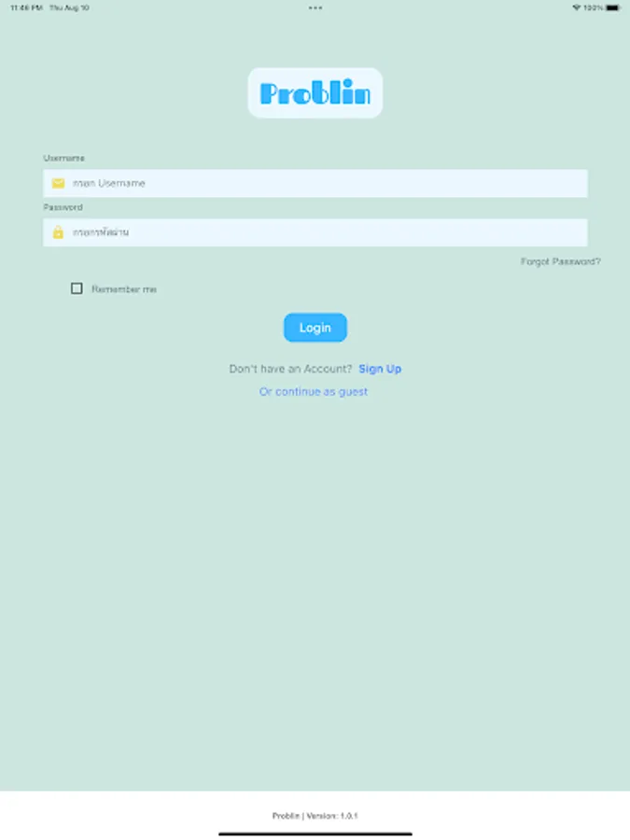Click the Password label above the field

click(x=63, y=207)
